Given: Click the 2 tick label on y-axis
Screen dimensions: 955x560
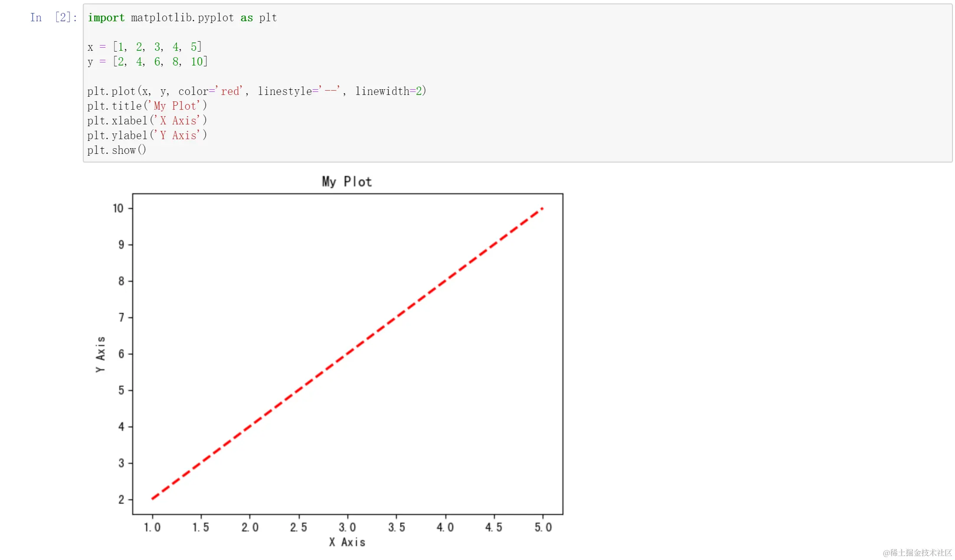Looking at the screenshot, I should (x=121, y=500).
